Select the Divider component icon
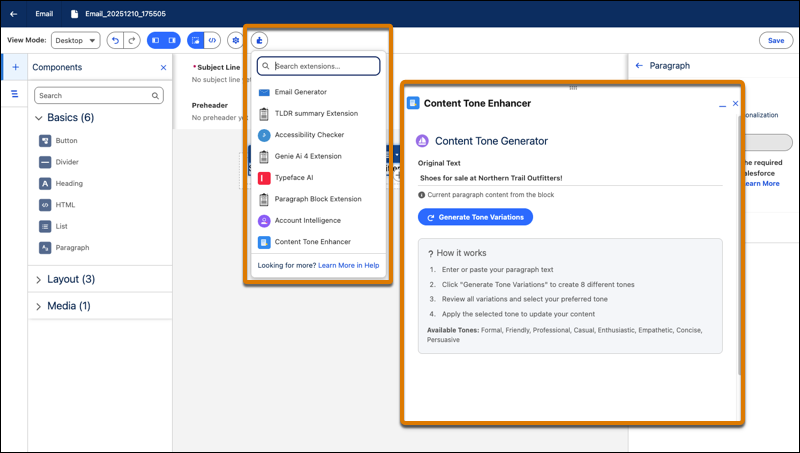The width and height of the screenshot is (800, 453). tap(45, 162)
